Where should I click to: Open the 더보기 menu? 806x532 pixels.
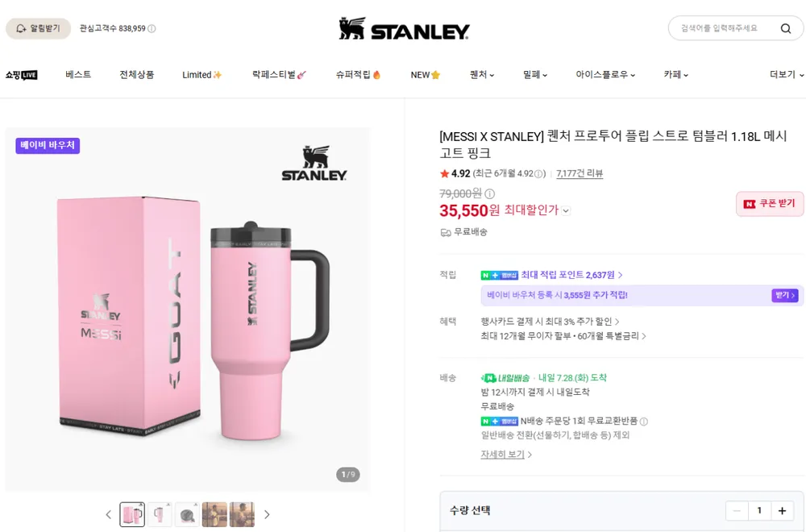787,75
